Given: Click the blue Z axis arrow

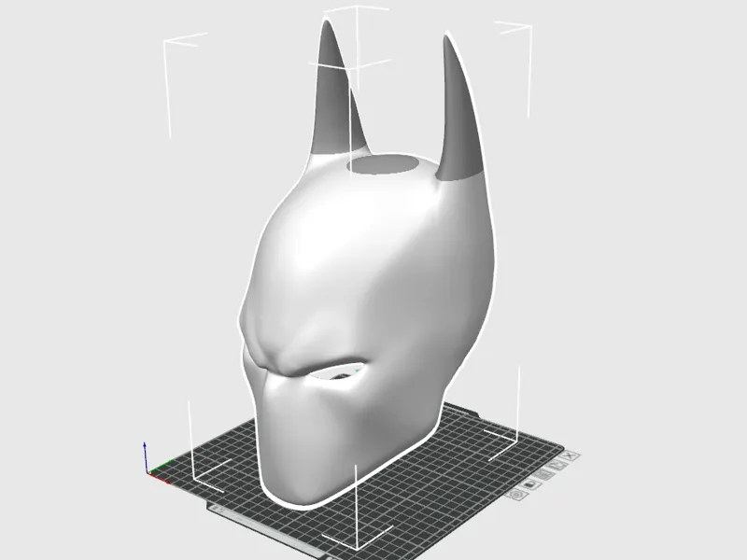Looking at the screenshot, I should [x=145, y=456].
